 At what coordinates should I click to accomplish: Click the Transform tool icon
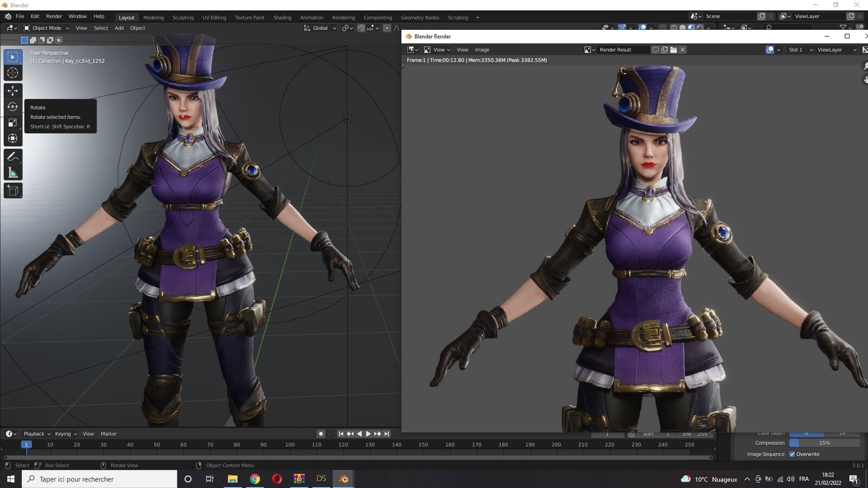(13, 139)
